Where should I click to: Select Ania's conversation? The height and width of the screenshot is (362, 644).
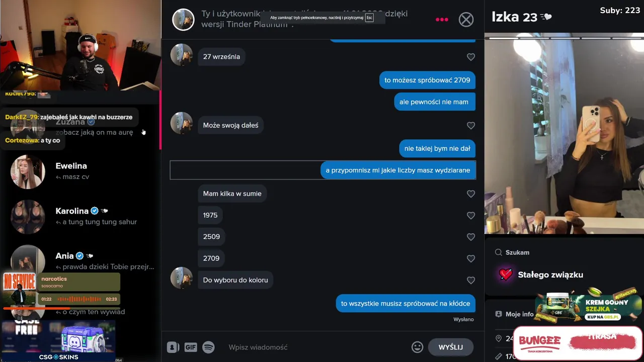tap(80, 261)
